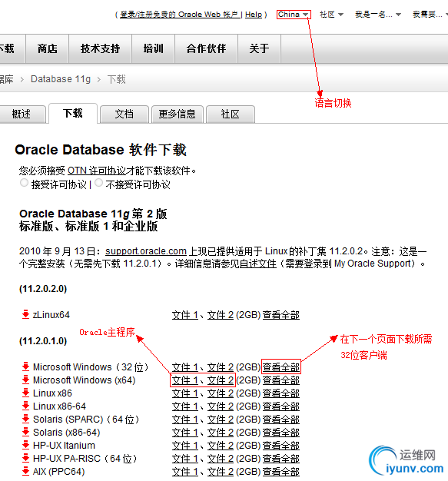448x481 pixels.
Task: Switch to the 文档 tab
Action: pos(124,114)
